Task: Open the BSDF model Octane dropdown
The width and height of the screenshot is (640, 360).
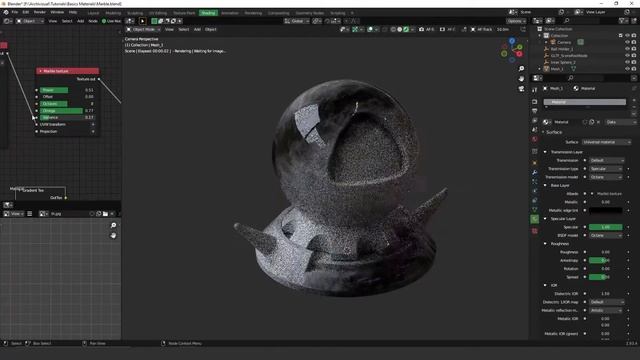Action: point(607,236)
